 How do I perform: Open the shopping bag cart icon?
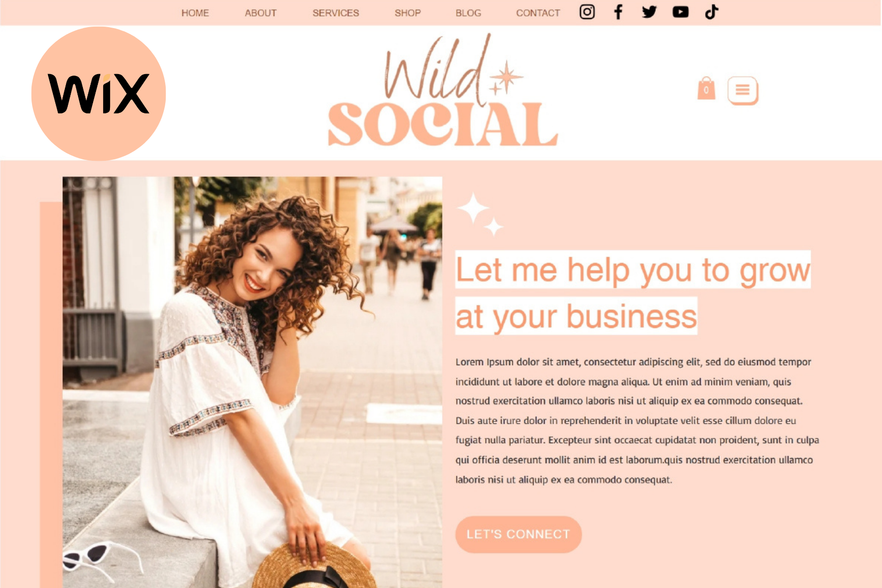click(x=706, y=88)
